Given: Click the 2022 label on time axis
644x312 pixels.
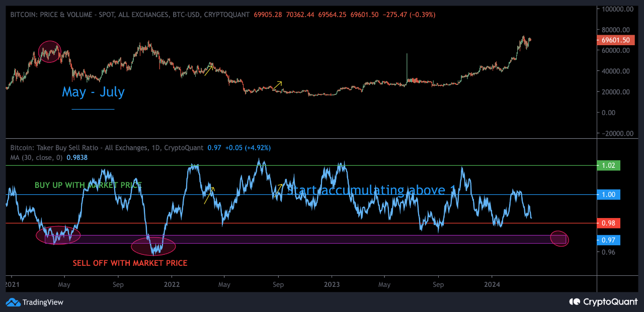Looking at the screenshot, I should click(x=172, y=284).
